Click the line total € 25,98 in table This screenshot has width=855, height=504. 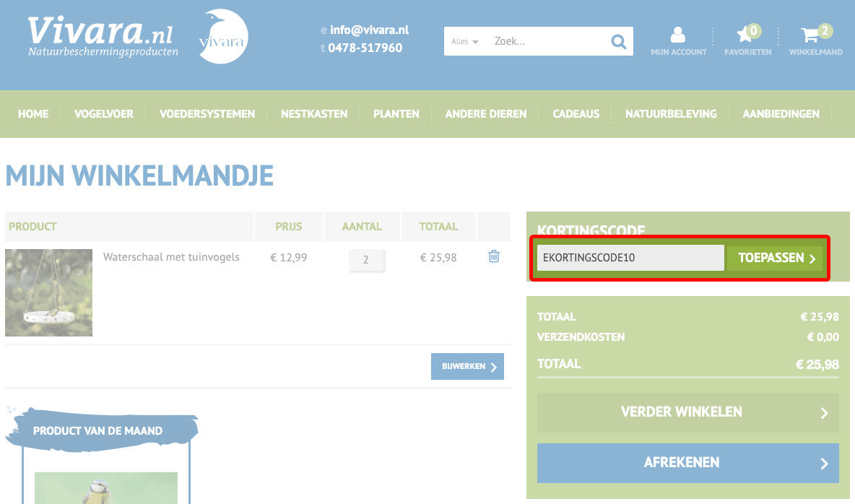(438, 258)
